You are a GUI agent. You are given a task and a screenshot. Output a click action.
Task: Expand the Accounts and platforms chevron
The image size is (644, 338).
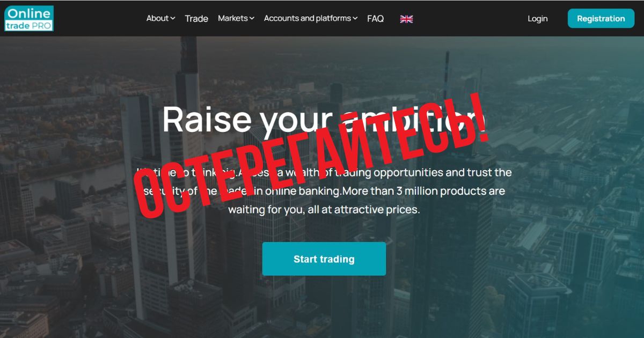point(355,18)
